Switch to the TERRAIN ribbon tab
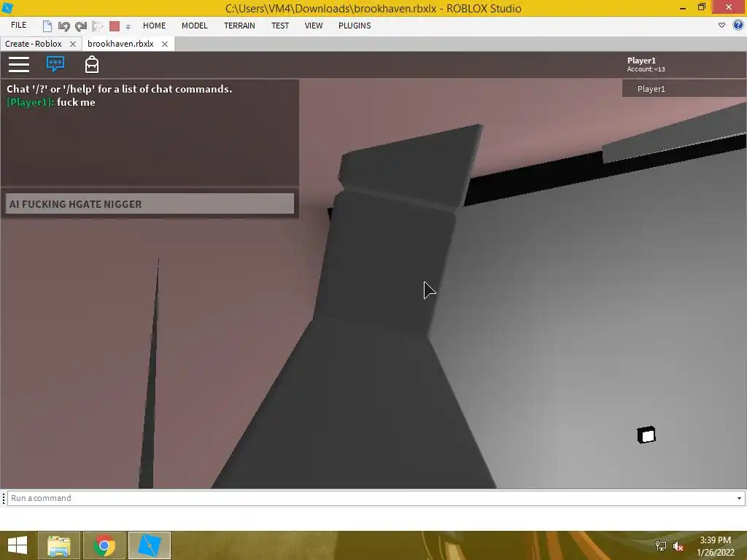This screenshot has width=747, height=560. (239, 26)
